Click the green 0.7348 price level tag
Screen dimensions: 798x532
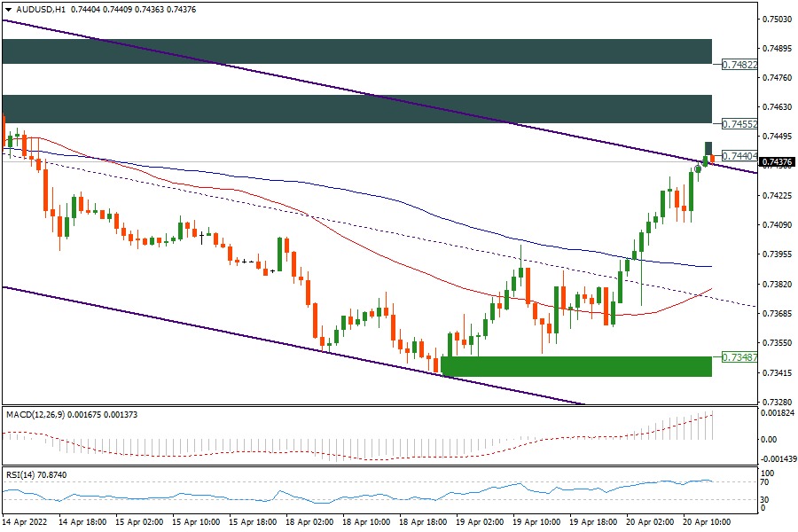(x=738, y=357)
